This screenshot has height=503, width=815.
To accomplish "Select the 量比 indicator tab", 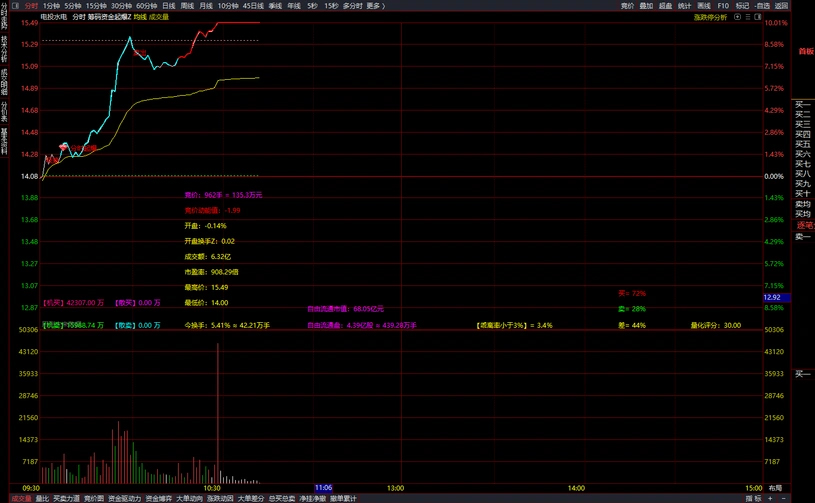I will point(42,498).
